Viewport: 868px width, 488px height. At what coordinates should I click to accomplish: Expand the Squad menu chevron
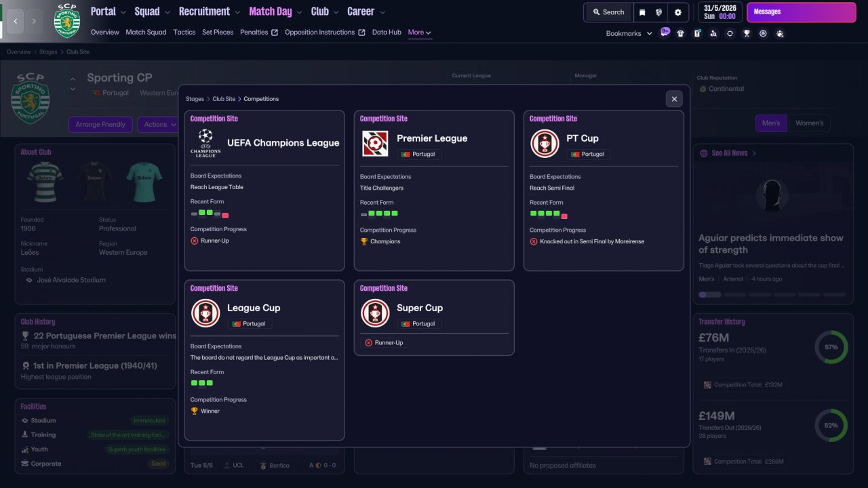[167, 12]
